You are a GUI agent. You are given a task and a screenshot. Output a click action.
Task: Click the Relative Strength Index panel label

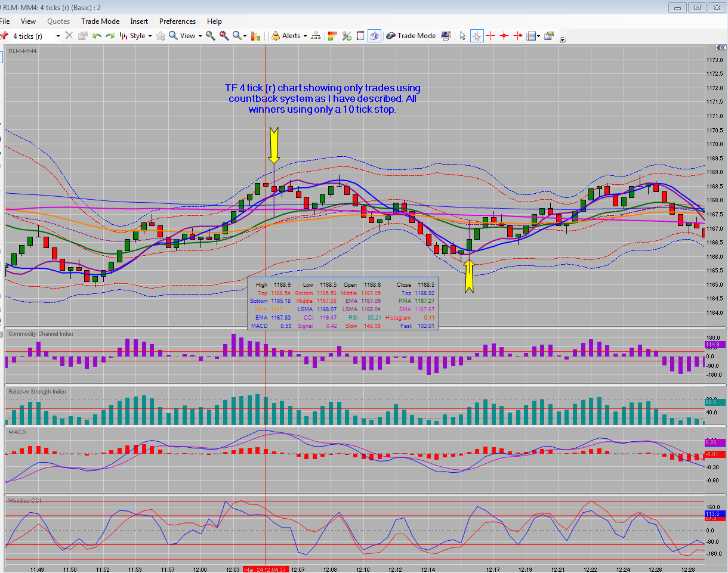click(x=37, y=392)
